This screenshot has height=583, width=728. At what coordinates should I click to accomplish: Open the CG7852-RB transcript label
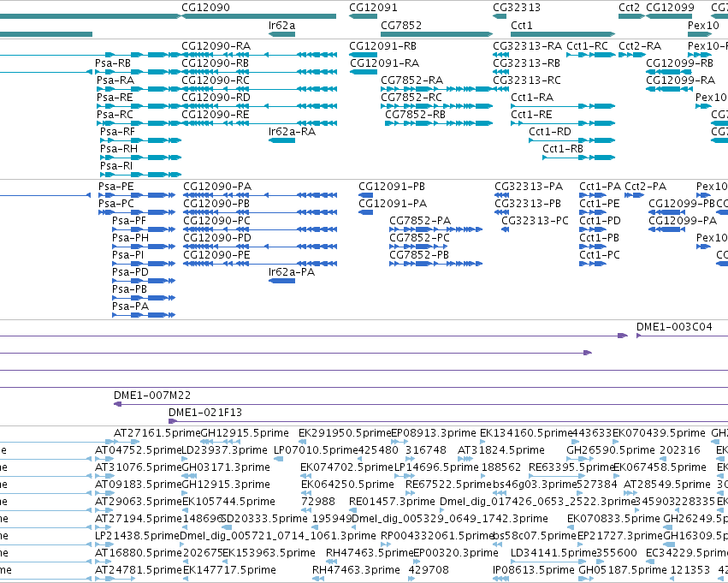click(x=415, y=115)
